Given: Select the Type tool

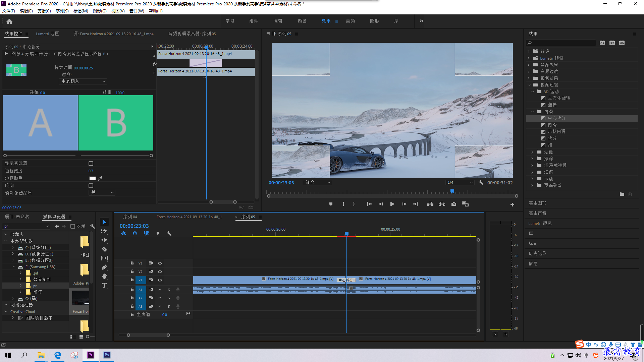Looking at the screenshot, I should point(104,285).
